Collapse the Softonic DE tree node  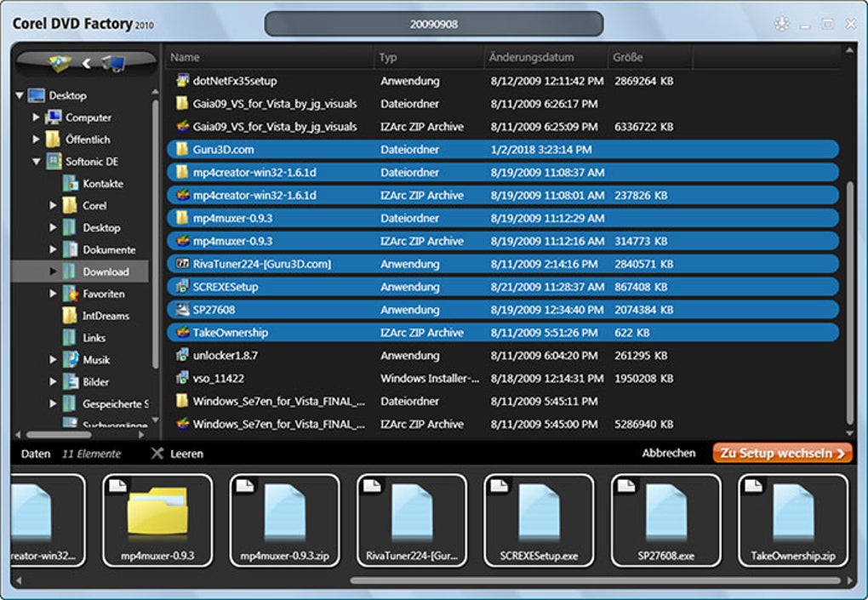(x=36, y=162)
